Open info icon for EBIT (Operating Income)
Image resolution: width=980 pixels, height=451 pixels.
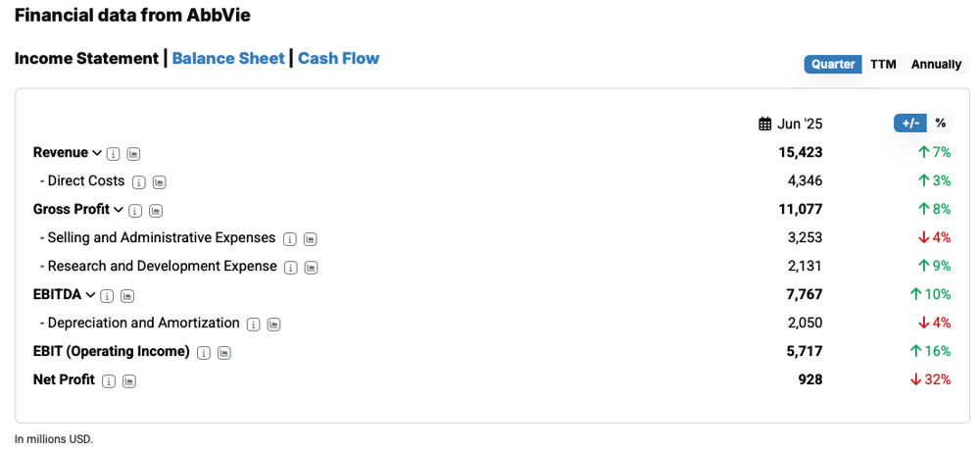tap(204, 353)
